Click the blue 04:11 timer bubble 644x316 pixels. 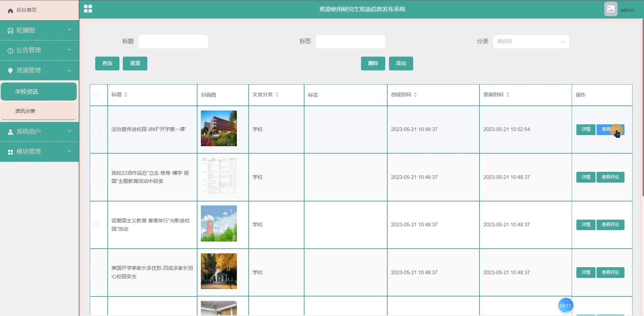[x=565, y=306]
